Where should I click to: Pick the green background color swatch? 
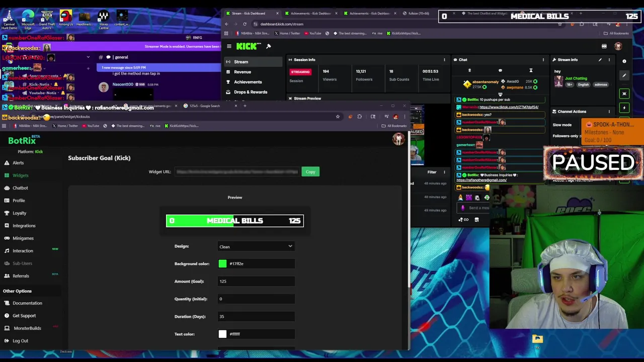[x=222, y=263]
